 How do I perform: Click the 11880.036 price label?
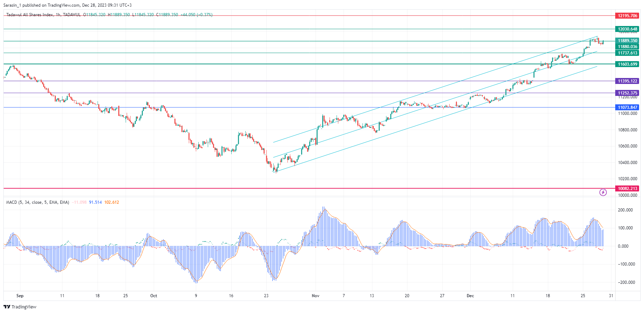(628, 47)
